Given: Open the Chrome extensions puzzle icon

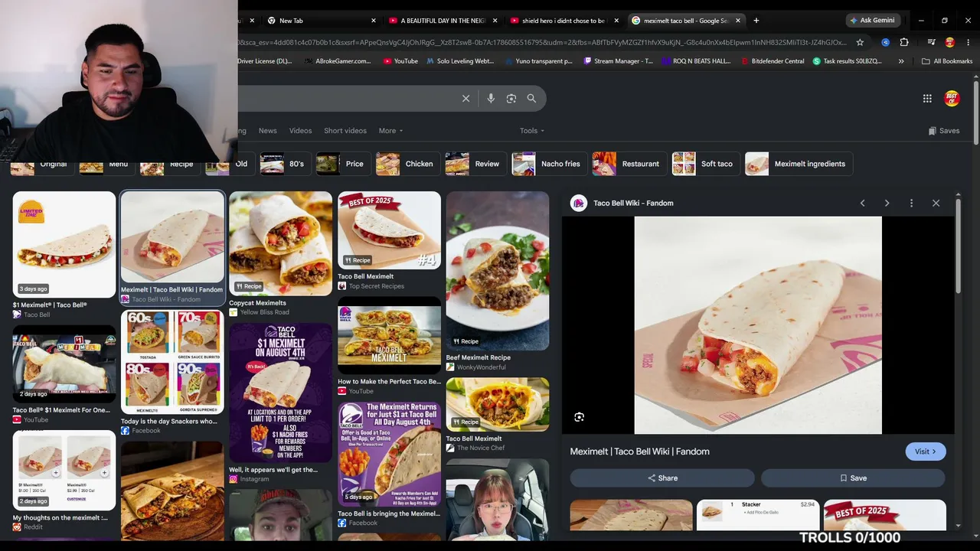Looking at the screenshot, I should pos(904,42).
